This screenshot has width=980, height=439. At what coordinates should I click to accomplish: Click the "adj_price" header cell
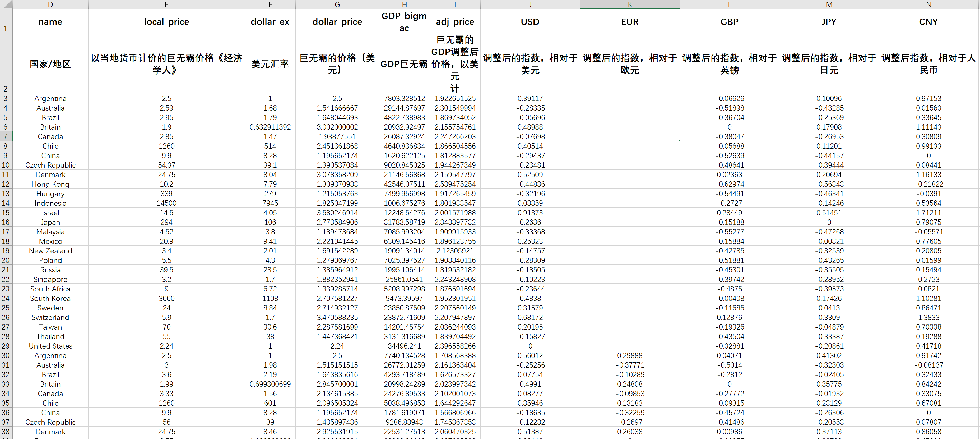(x=455, y=22)
